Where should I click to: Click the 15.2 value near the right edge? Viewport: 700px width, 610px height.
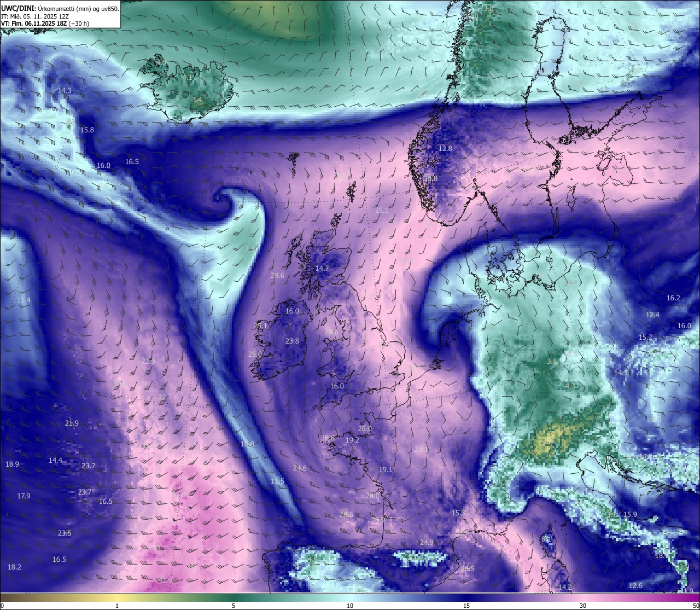(x=645, y=338)
